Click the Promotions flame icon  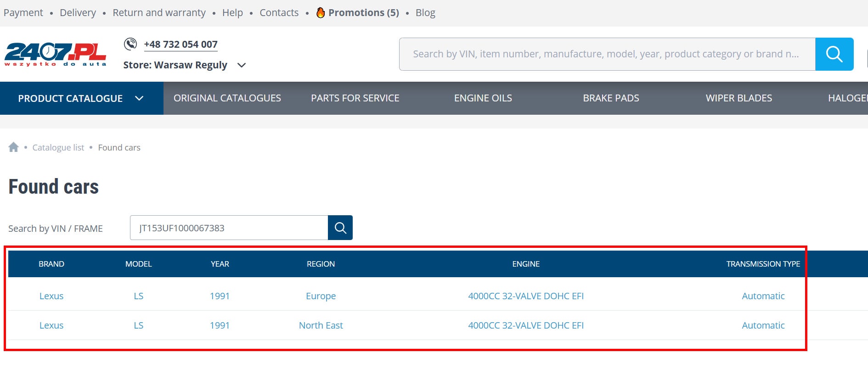(x=321, y=12)
